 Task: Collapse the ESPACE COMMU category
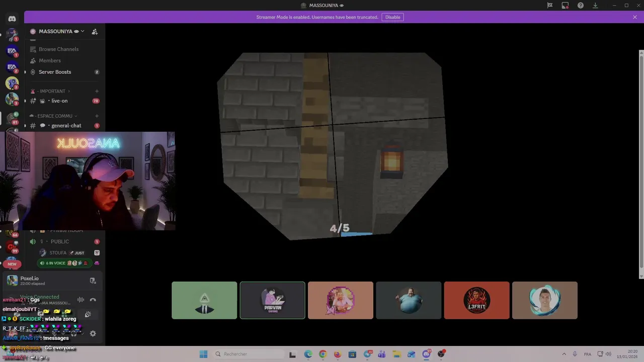55,116
